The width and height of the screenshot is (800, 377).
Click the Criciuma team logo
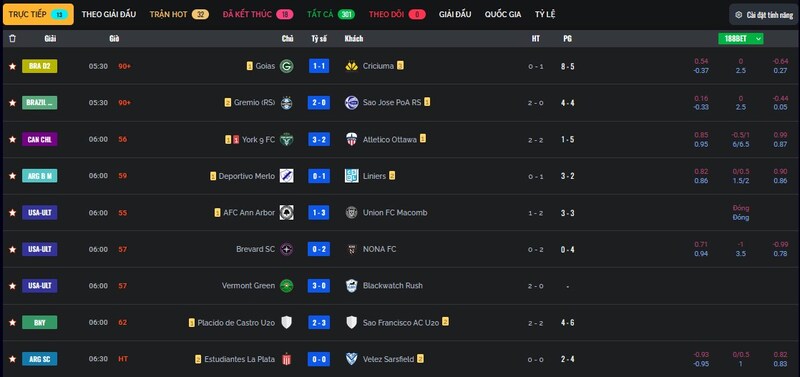pos(352,66)
